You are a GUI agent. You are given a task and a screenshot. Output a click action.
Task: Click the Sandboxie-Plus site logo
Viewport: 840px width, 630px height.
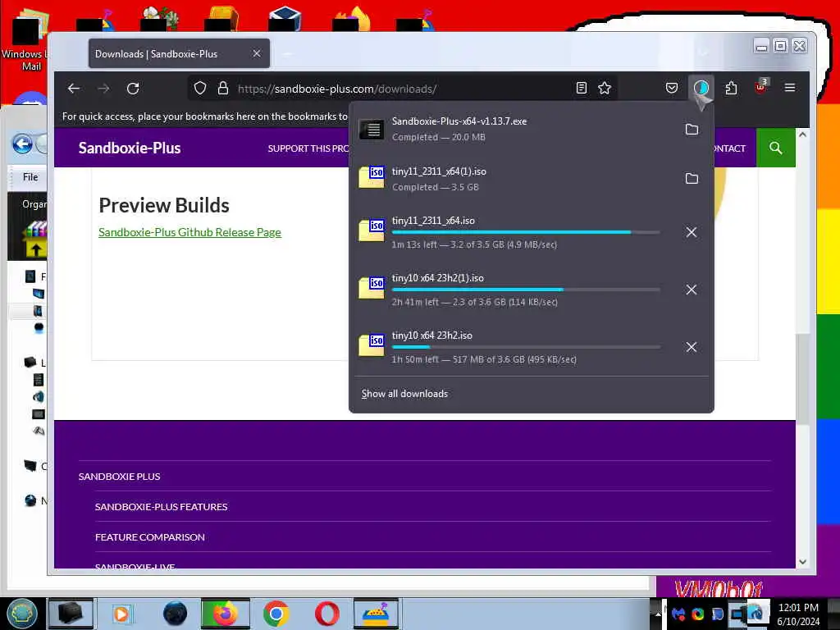130,148
